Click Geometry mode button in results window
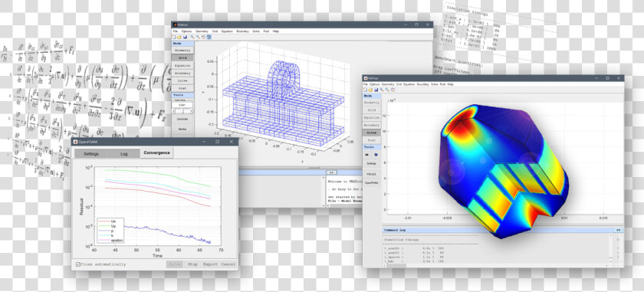This screenshot has height=292, width=644. pos(372,103)
